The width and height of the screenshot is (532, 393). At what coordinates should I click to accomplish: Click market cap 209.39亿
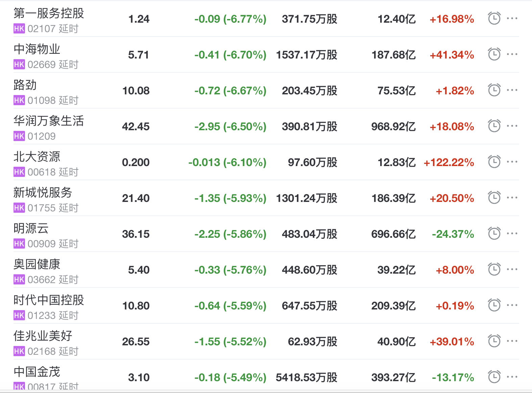click(x=393, y=306)
